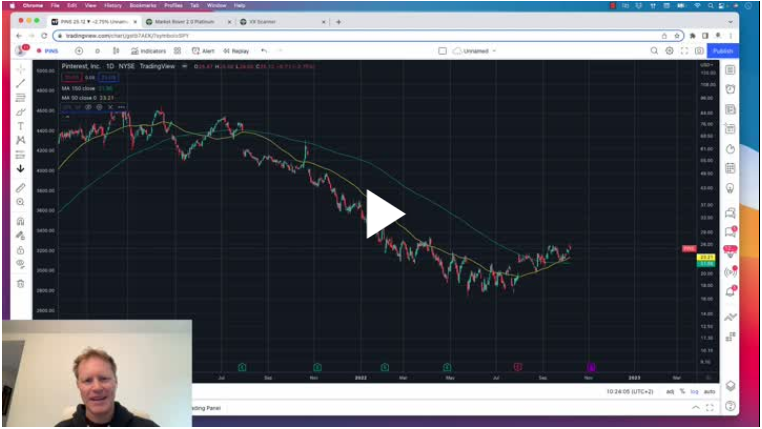The image size is (762, 429).
Task: Undo the last chart action
Action: (264, 51)
